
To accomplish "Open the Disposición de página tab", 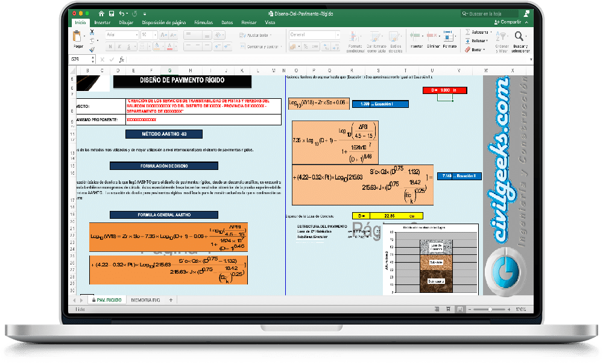I will click(164, 23).
